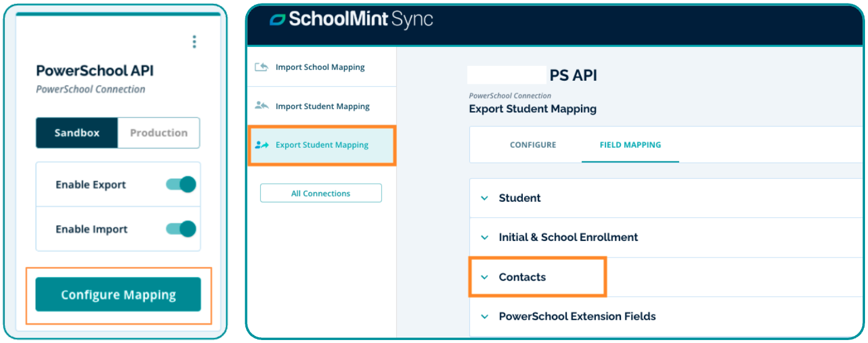Screen dimensions: 868x343
Task: Click the All Connections button
Action: (321, 193)
